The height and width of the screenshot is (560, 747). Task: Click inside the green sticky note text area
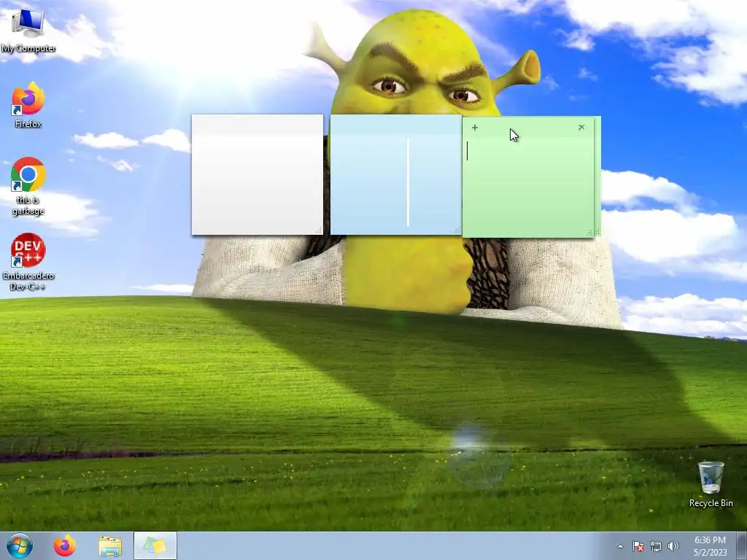click(528, 187)
